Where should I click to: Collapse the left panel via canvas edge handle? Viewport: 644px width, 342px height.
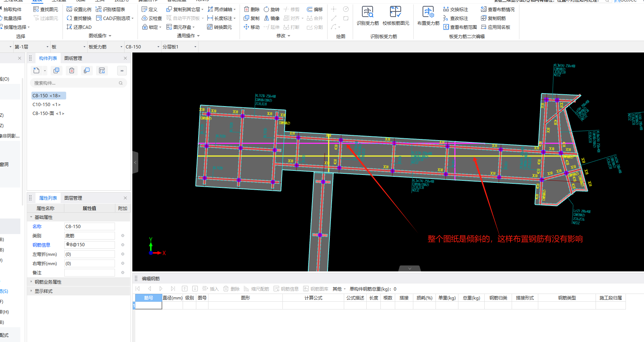135,162
